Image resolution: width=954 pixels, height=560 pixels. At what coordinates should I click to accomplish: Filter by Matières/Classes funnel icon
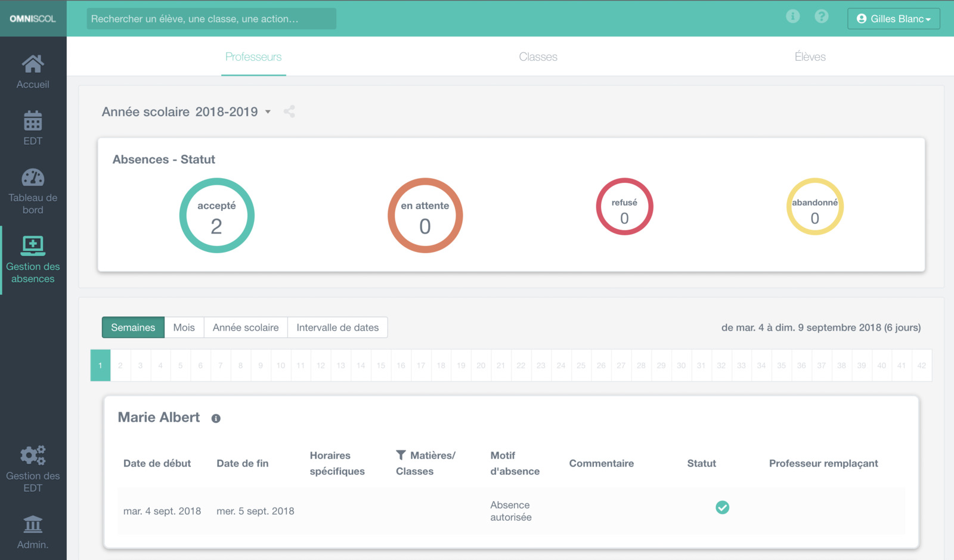[x=401, y=455]
